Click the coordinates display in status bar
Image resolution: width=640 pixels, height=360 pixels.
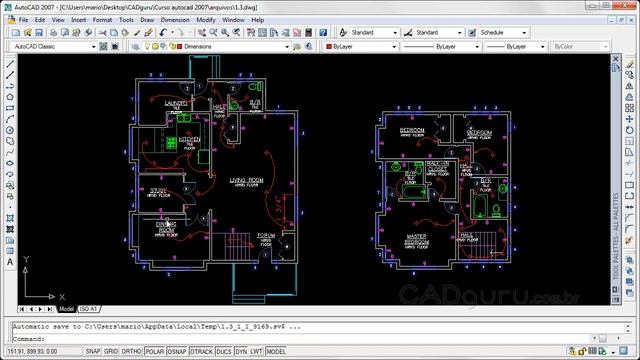(x=43, y=351)
